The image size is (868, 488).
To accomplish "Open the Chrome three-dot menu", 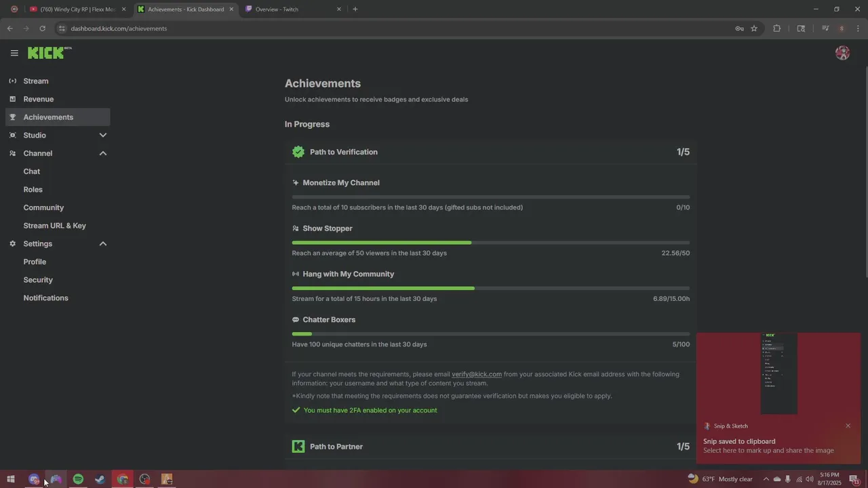I will (x=858, y=28).
